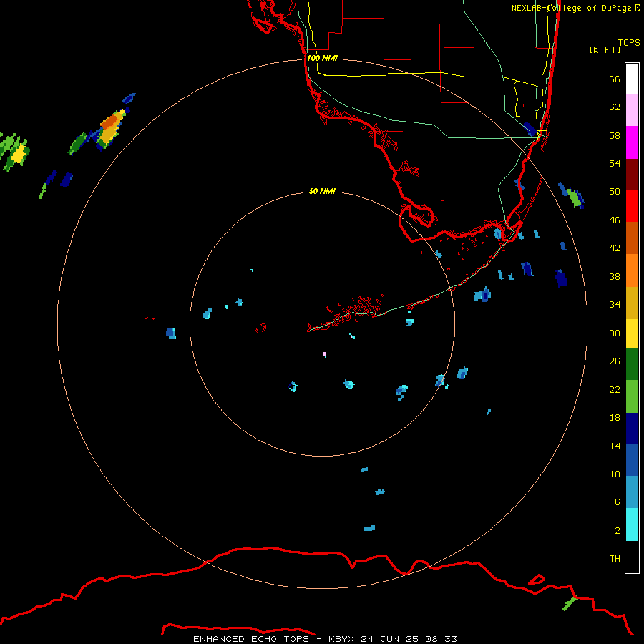This screenshot has width=644, height=644.
Task: Click the "TH" threshold label
Action: [x=615, y=558]
